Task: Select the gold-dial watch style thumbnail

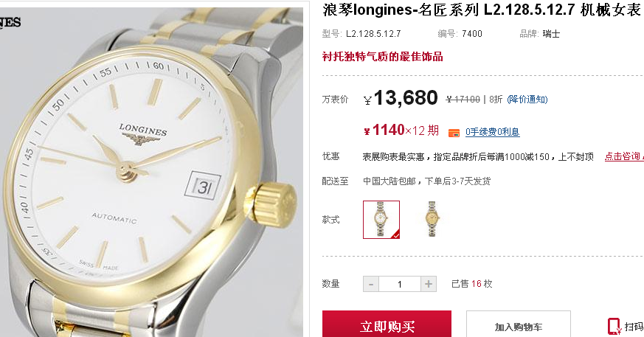Action: tap(432, 219)
